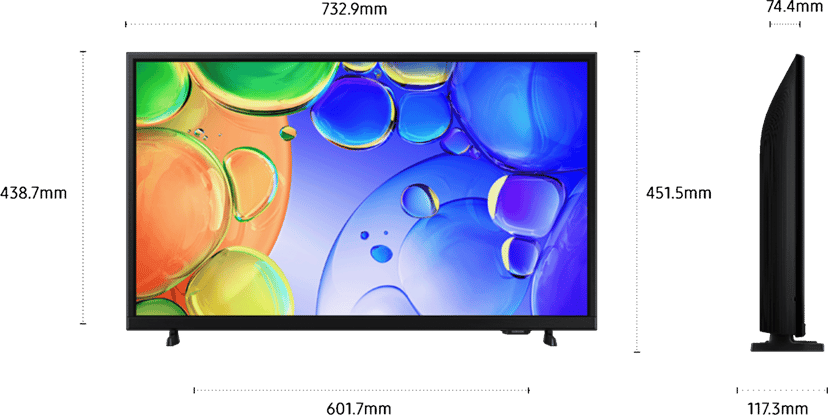Click the front view TV screen image
Image resolution: width=828 pixels, height=415 pixels.
tap(361, 188)
